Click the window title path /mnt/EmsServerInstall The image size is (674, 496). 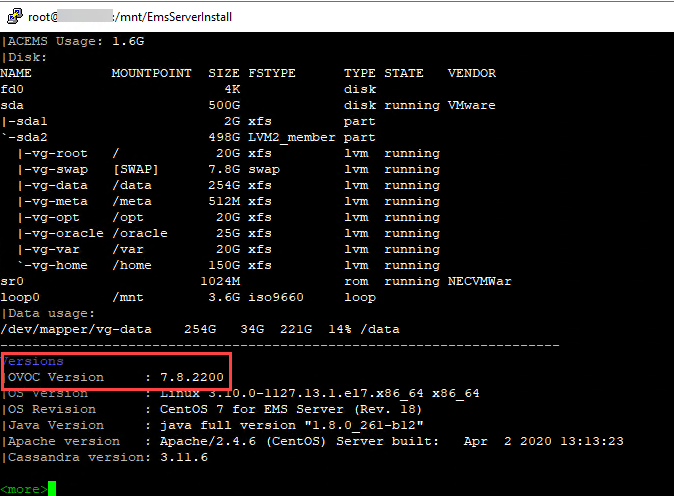(x=175, y=17)
